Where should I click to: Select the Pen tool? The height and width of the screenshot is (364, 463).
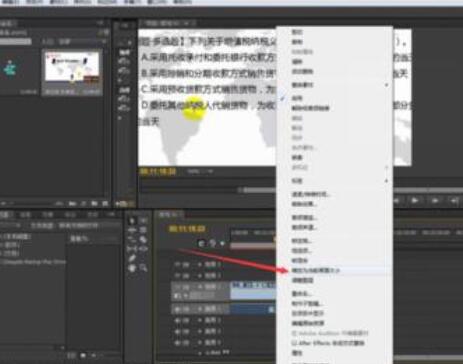point(132,258)
